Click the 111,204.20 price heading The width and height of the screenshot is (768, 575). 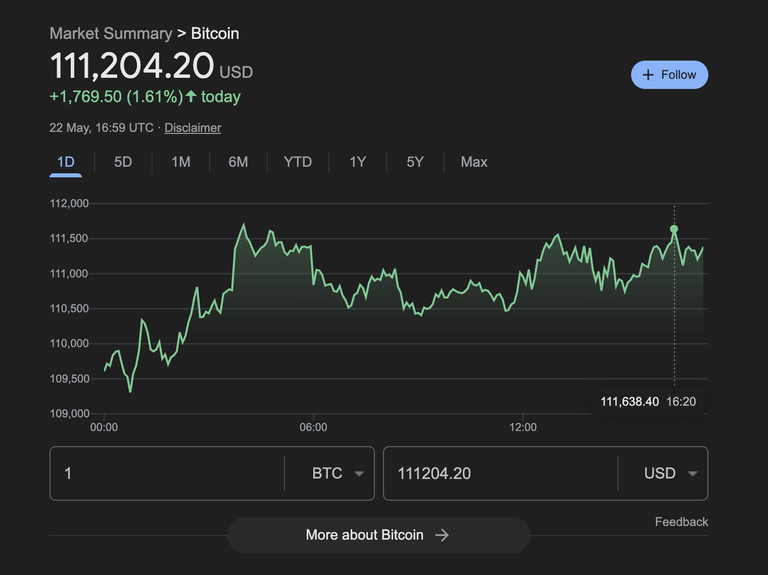(x=132, y=66)
